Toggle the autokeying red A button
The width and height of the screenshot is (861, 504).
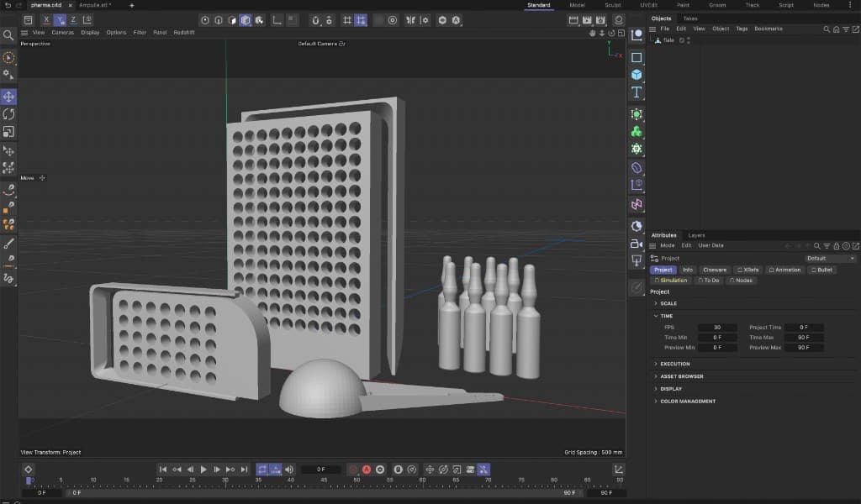pos(367,470)
